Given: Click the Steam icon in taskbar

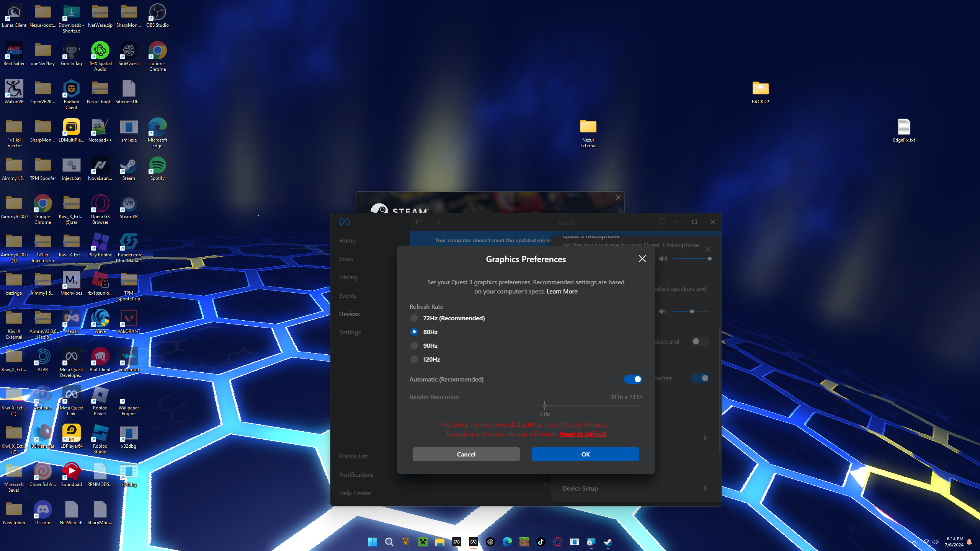Looking at the screenshot, I should click(x=608, y=542).
